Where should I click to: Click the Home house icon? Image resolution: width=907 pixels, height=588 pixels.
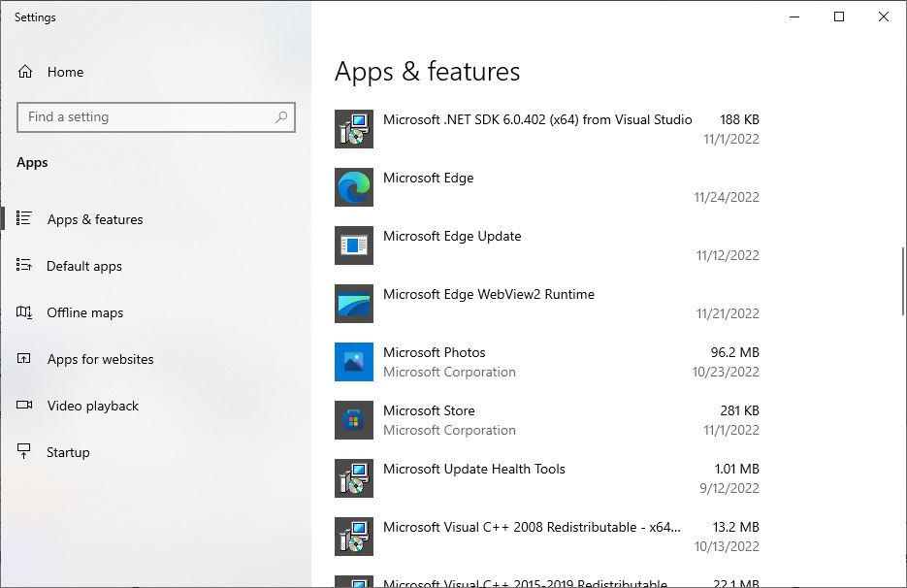25,72
